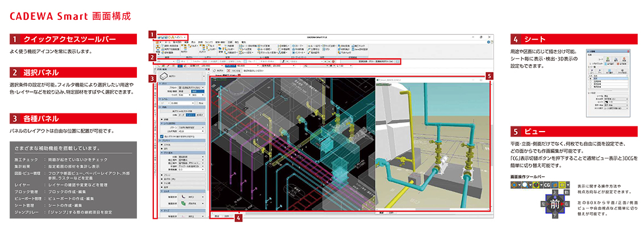
Task: Run the 施工チェック ribbon tool
Action: click(x=358, y=46)
